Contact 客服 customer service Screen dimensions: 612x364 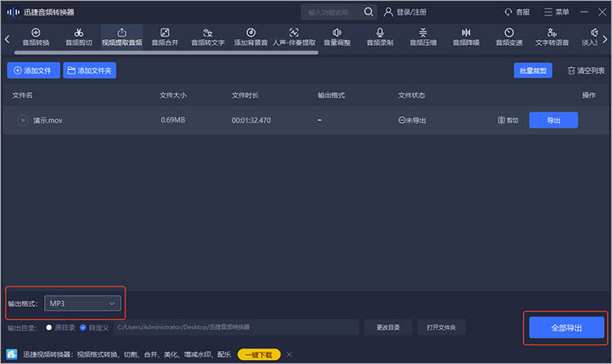click(x=517, y=12)
